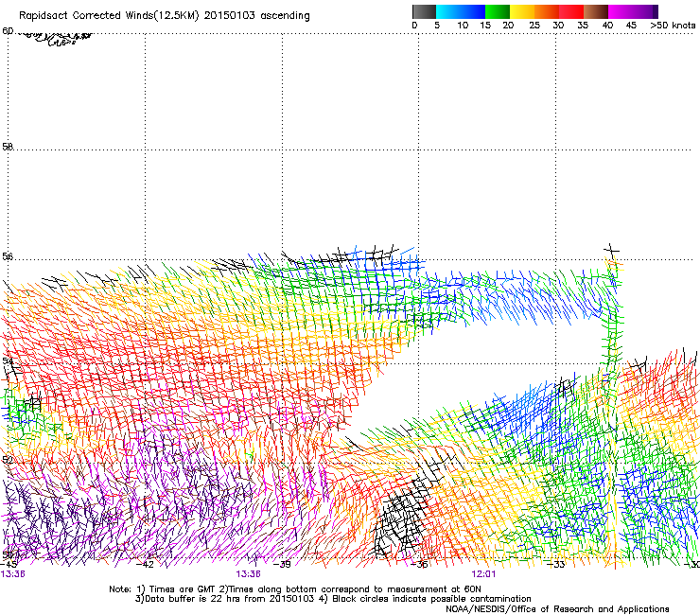
Task: Click the date '20150103' in the title
Action: (x=229, y=15)
